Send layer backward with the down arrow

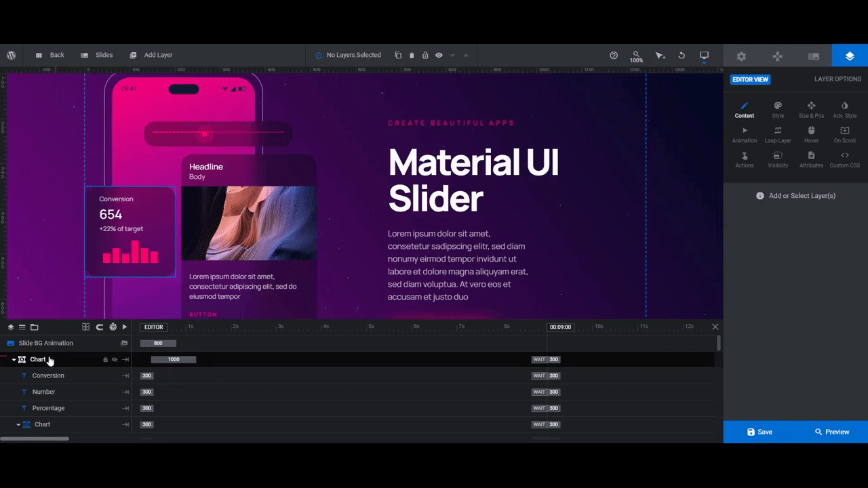coord(452,55)
